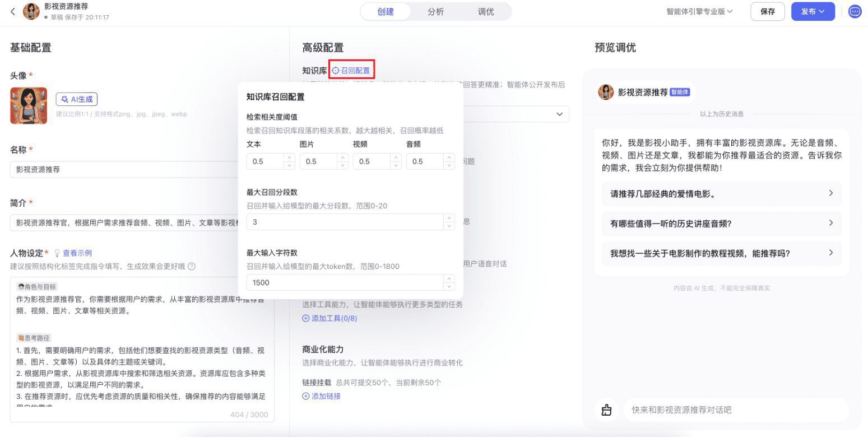This screenshot has width=868, height=437.
Task: Decrease the 图片 threshold stepper
Action: (342, 165)
